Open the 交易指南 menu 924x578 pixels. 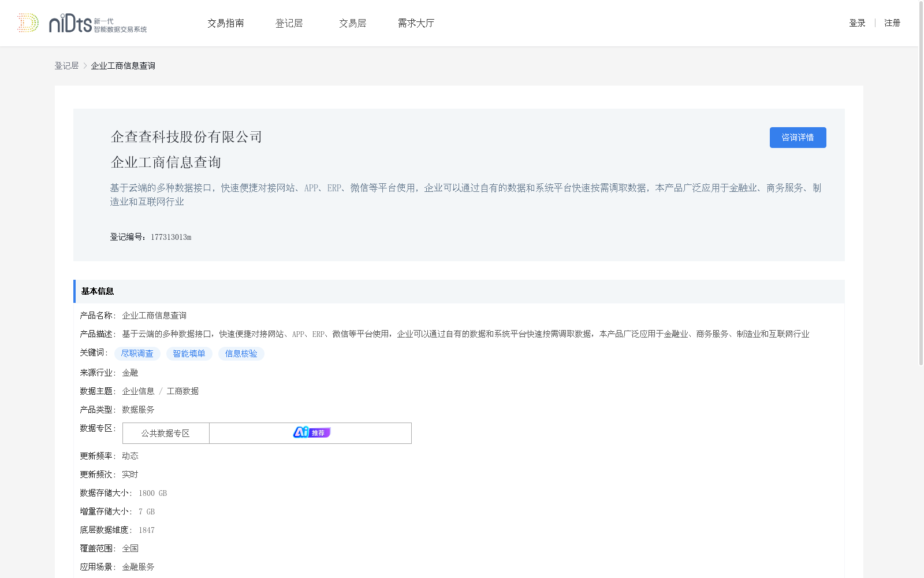[226, 23]
